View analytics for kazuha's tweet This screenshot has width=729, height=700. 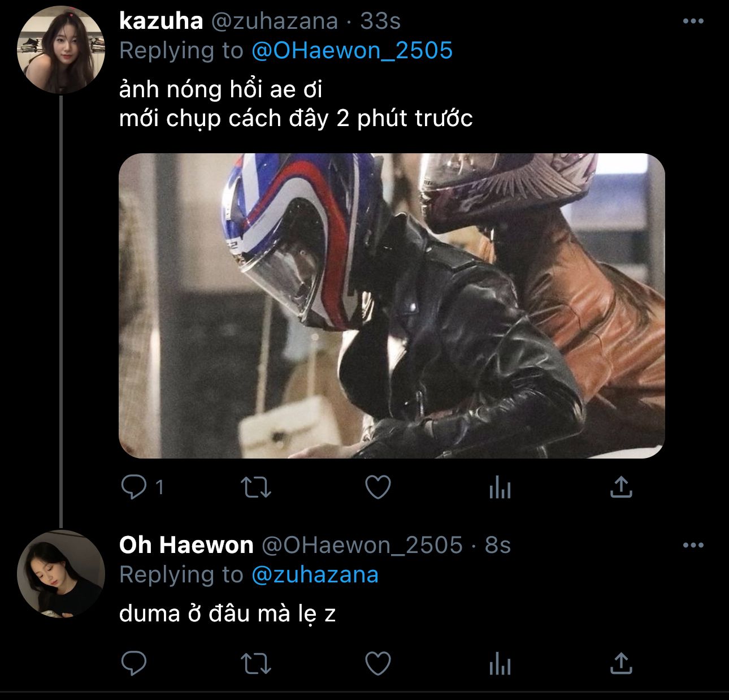(500, 487)
